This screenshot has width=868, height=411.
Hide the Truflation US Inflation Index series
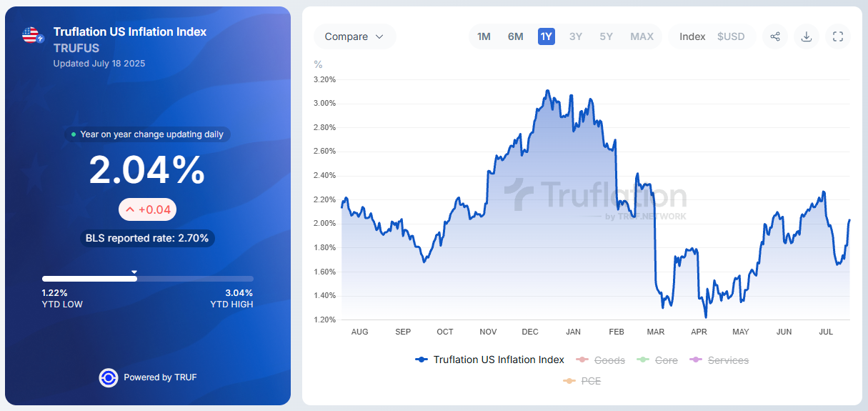tap(489, 360)
